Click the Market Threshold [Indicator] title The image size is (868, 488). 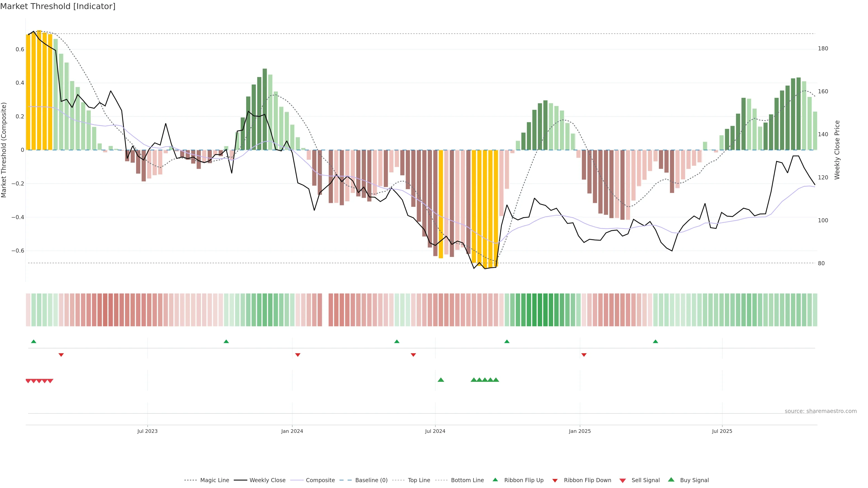click(58, 6)
